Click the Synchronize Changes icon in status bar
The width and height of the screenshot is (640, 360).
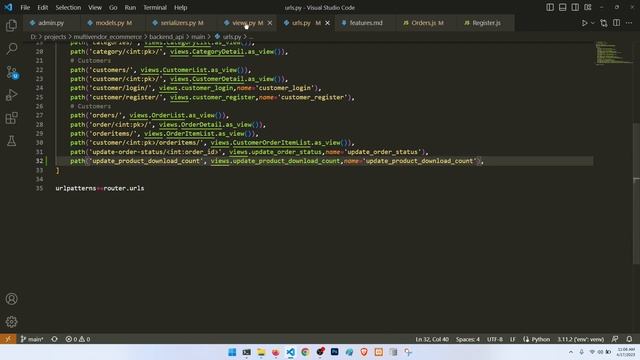tap(54, 339)
